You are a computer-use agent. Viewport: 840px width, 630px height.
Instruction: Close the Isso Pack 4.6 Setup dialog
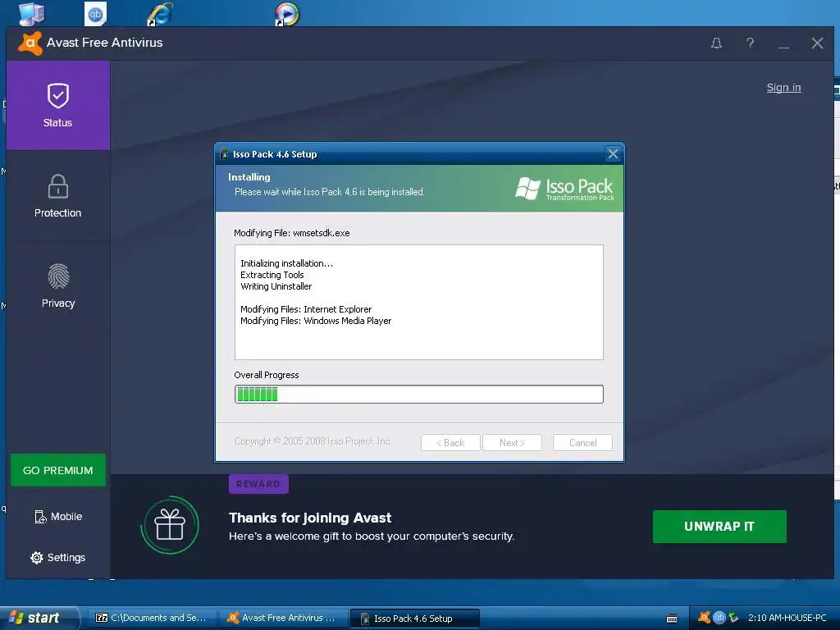tap(613, 154)
